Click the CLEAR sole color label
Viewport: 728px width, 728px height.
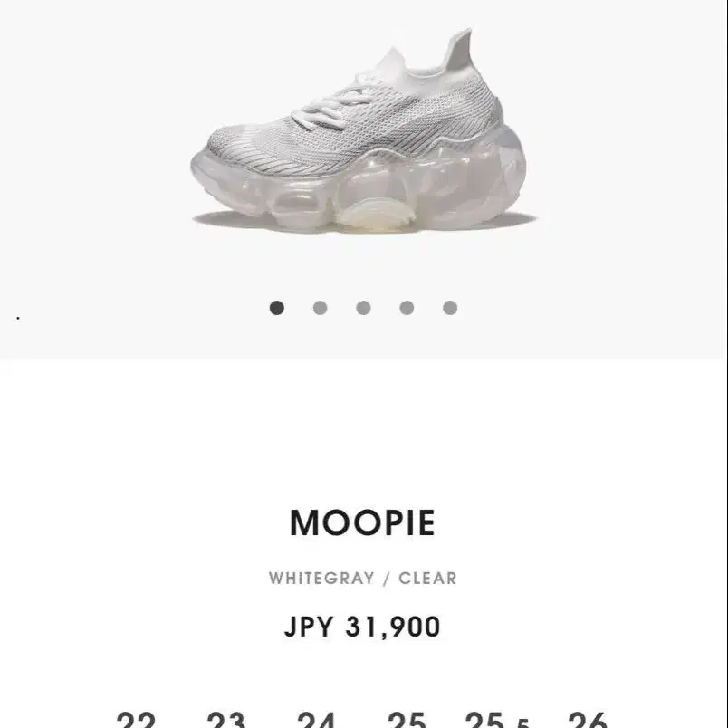427,578
